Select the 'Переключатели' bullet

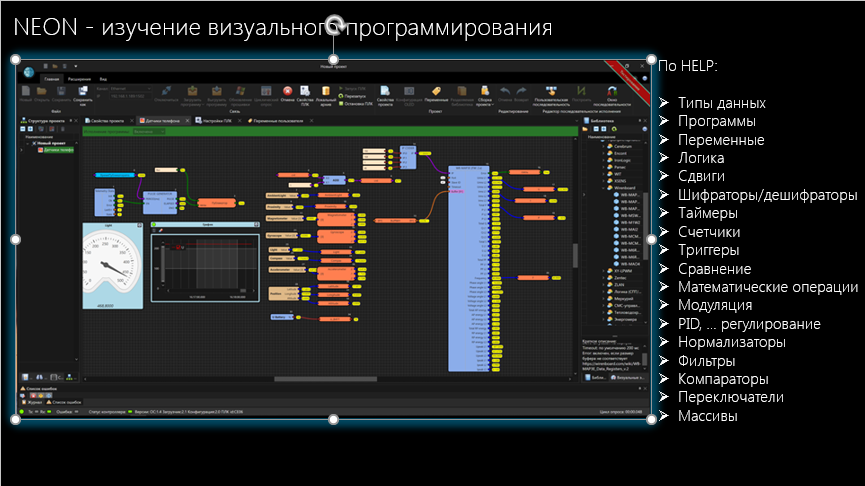[x=730, y=398]
